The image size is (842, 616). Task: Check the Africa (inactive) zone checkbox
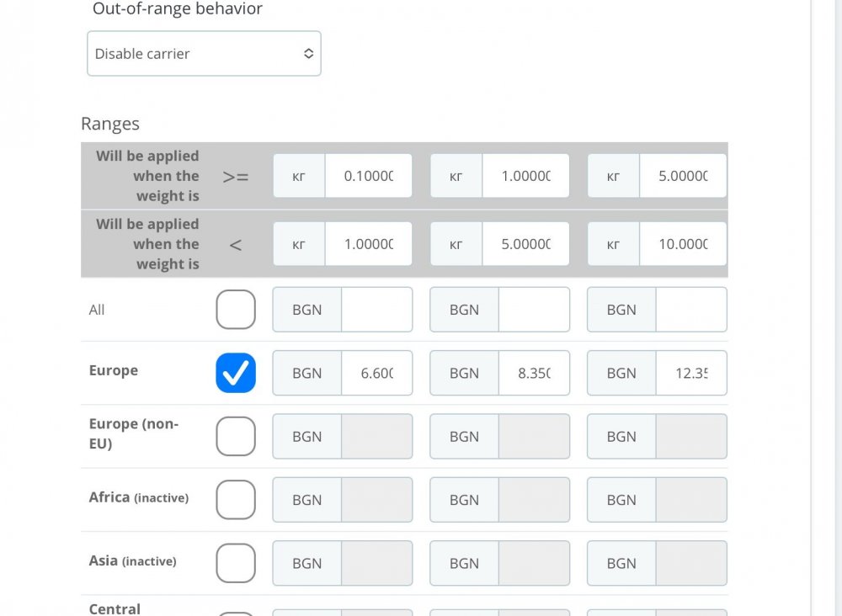236,500
